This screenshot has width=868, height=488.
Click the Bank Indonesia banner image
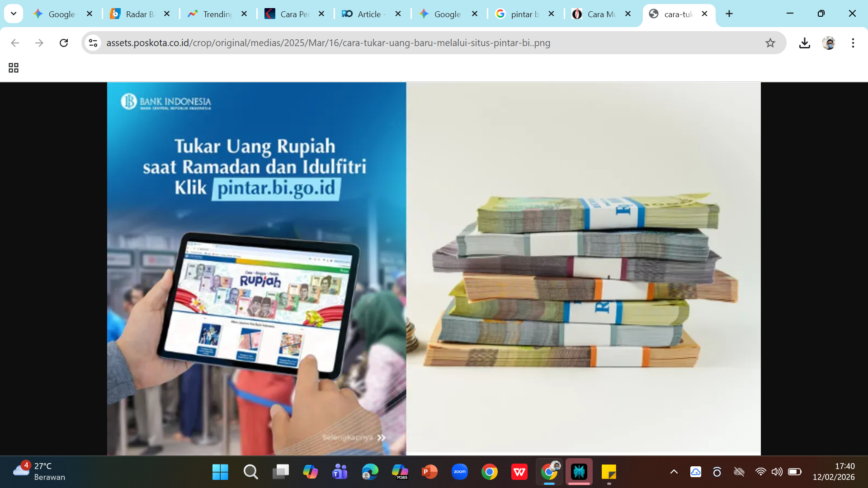(x=434, y=268)
